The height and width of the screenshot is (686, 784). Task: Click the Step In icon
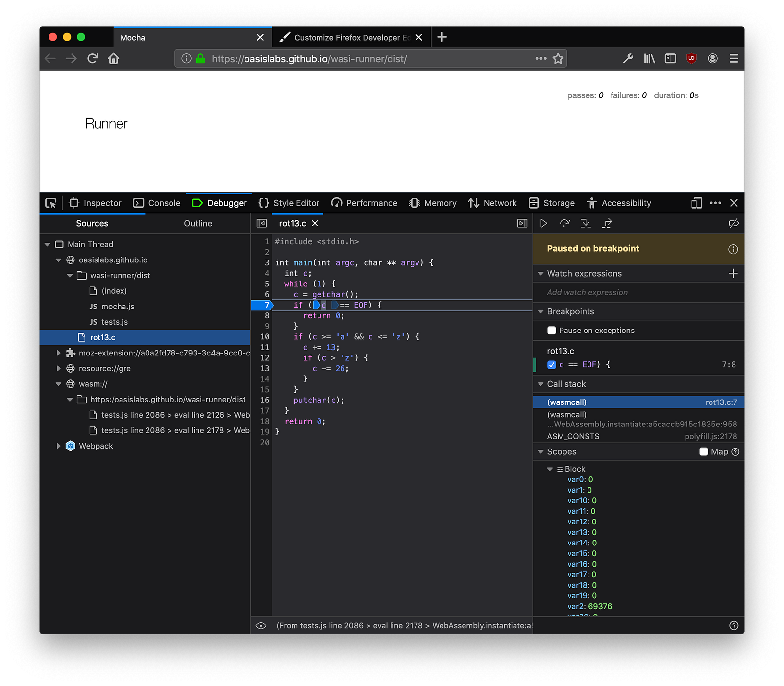coord(586,223)
